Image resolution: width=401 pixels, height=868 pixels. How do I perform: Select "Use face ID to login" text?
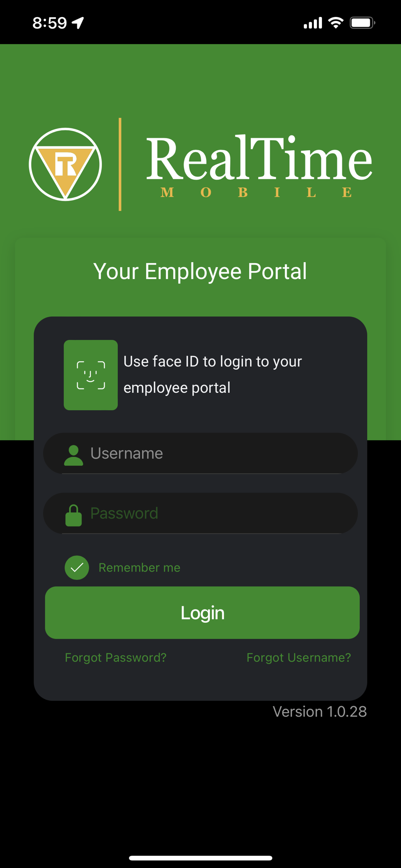pyautogui.click(x=213, y=375)
